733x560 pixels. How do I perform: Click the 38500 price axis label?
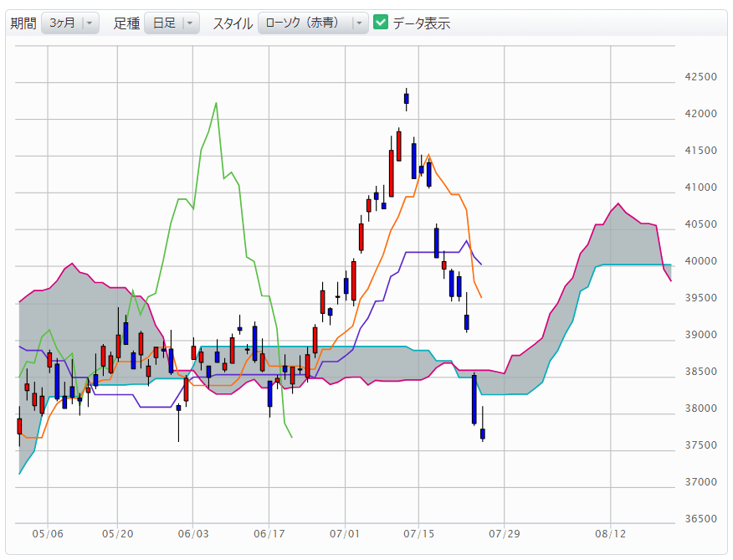700,372
